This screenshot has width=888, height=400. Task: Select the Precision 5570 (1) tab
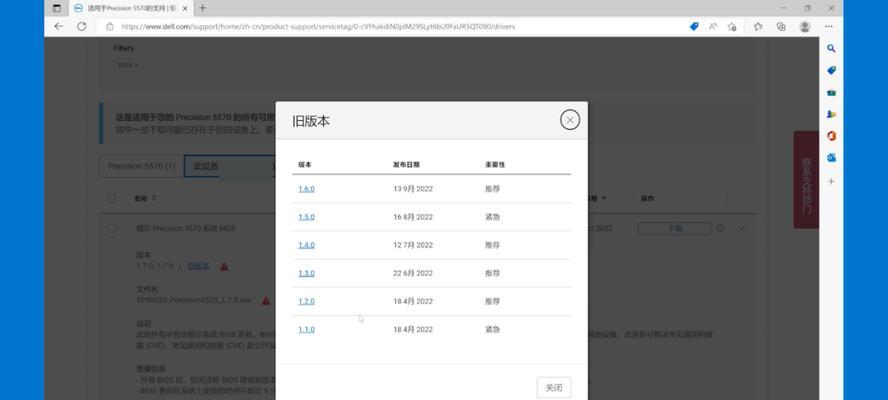point(141,167)
